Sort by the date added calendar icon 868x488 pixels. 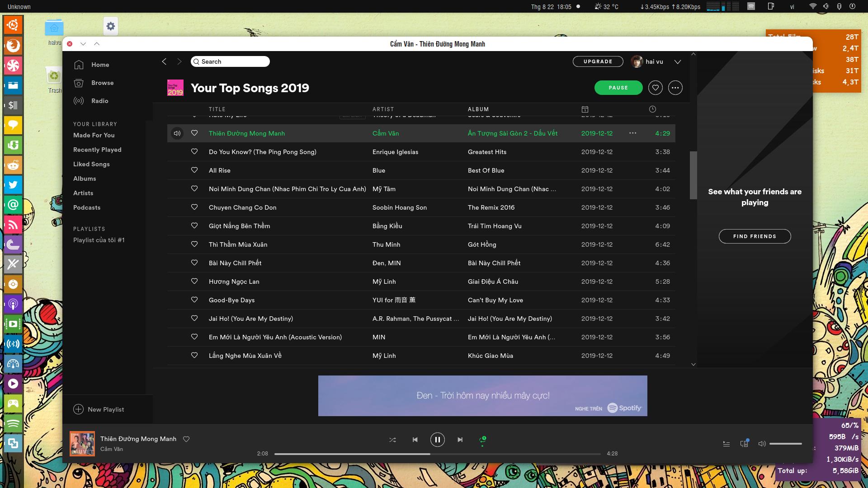pyautogui.click(x=585, y=109)
